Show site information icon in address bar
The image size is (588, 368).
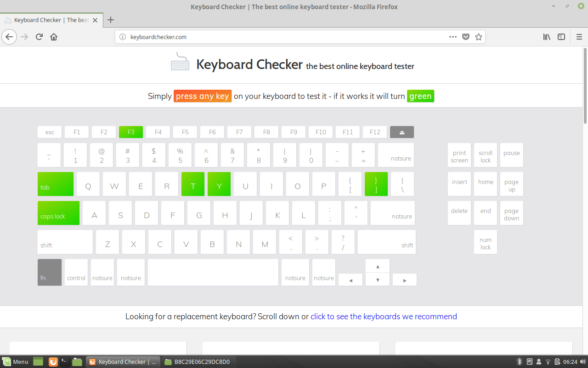(123, 37)
